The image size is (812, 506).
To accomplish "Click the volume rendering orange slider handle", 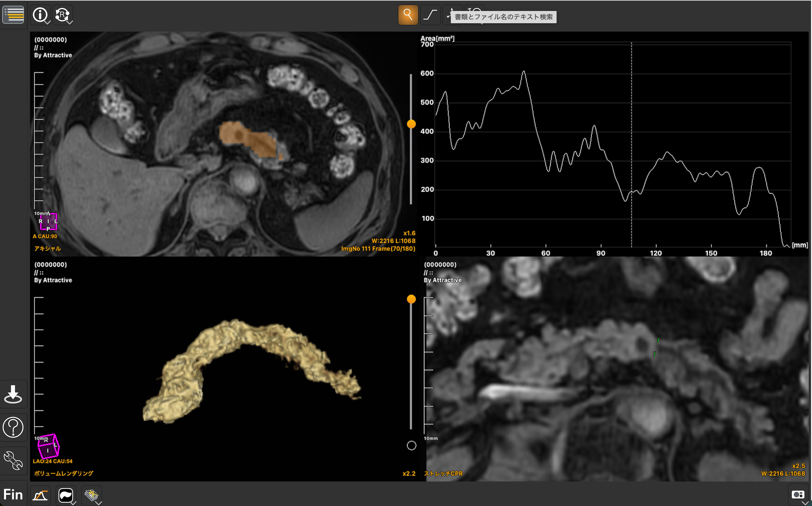I will [411, 299].
